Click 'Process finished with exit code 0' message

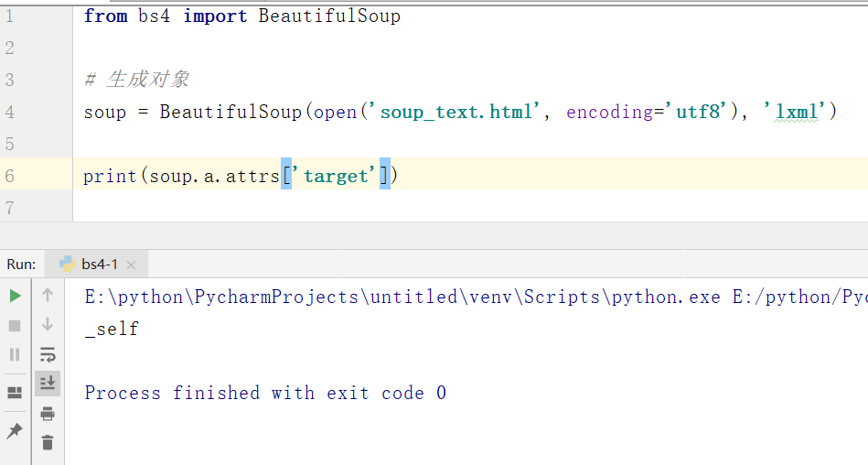265,393
